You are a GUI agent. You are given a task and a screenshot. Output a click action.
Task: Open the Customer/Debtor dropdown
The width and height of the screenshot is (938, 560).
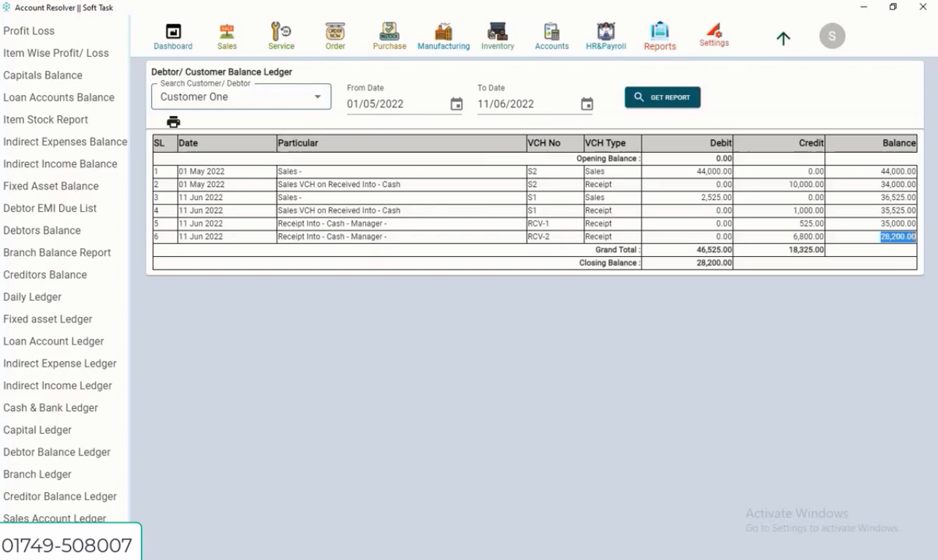(317, 96)
